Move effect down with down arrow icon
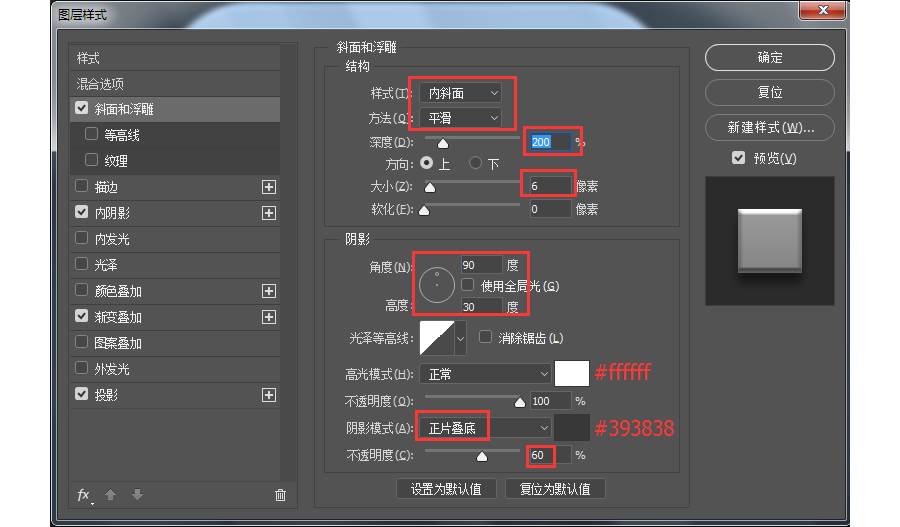Viewport: 900px width, 527px height. pyautogui.click(x=137, y=495)
